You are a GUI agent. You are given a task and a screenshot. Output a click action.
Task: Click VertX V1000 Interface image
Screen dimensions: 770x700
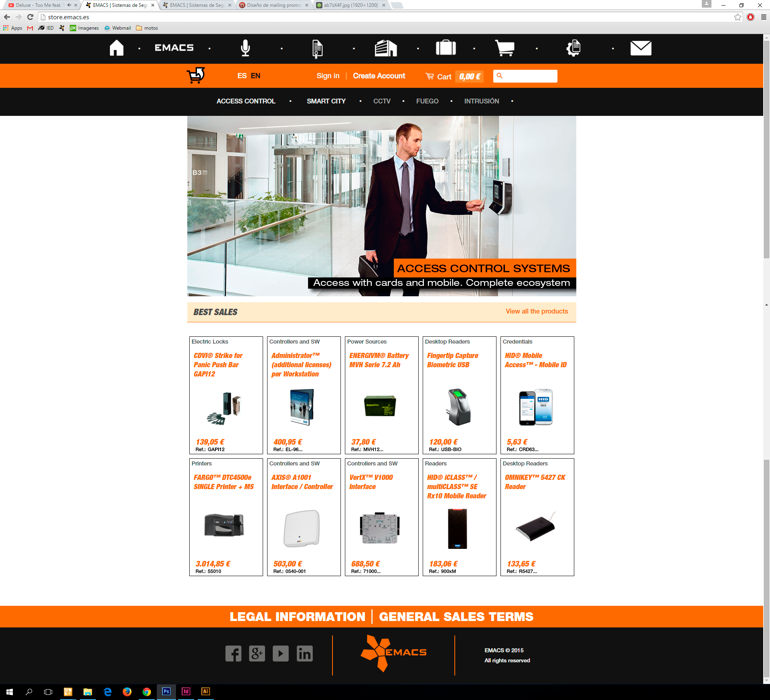click(x=380, y=528)
